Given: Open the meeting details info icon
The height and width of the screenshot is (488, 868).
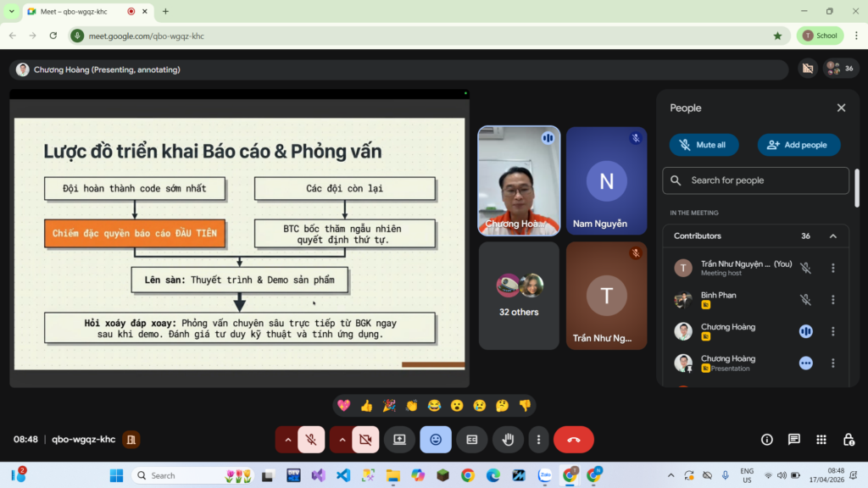Looking at the screenshot, I should [766, 440].
